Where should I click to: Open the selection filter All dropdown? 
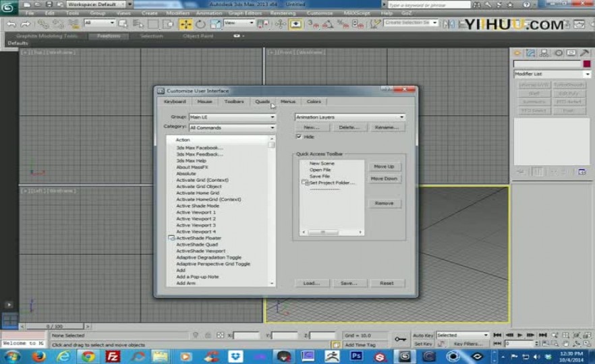click(x=99, y=23)
